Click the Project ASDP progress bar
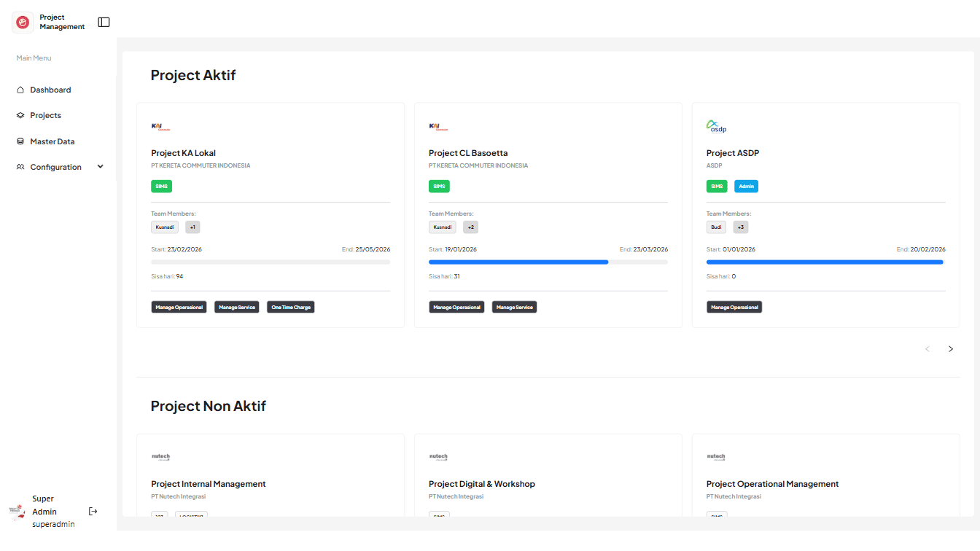 (826, 262)
